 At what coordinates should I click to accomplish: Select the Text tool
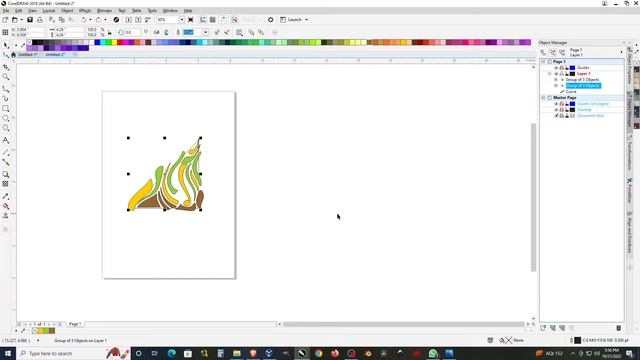click(6, 140)
